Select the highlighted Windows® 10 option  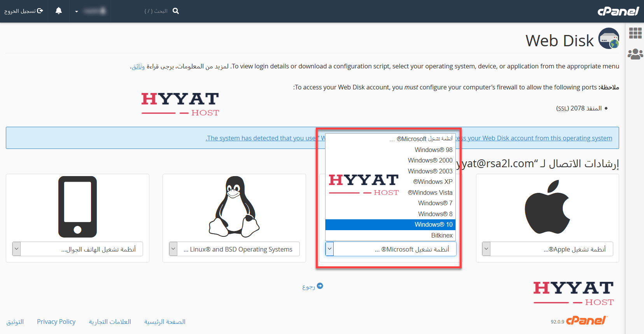tap(390, 224)
